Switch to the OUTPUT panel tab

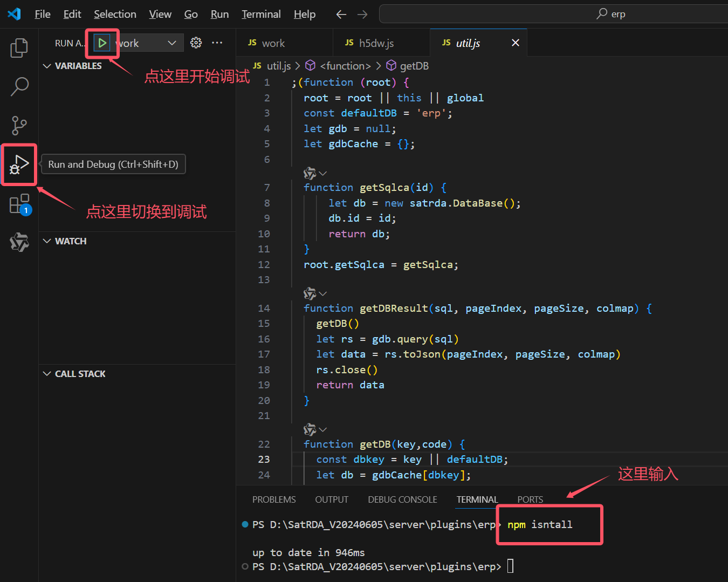click(x=332, y=499)
